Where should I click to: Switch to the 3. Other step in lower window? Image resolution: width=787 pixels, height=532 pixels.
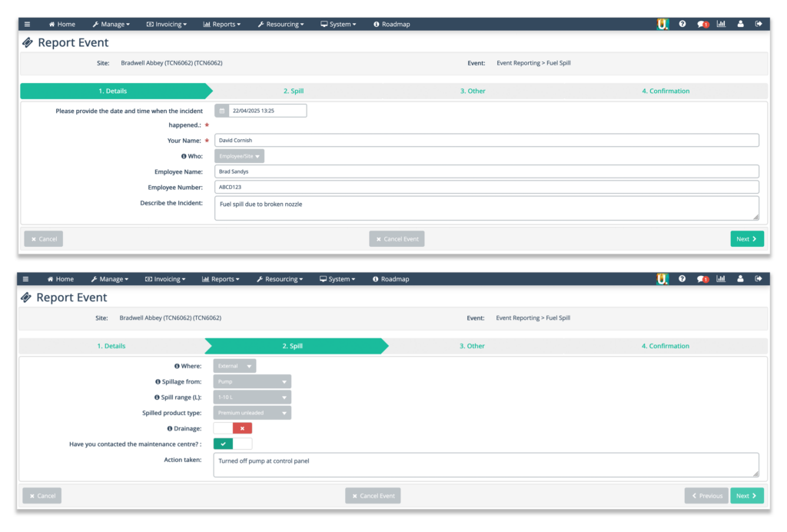[472, 346]
